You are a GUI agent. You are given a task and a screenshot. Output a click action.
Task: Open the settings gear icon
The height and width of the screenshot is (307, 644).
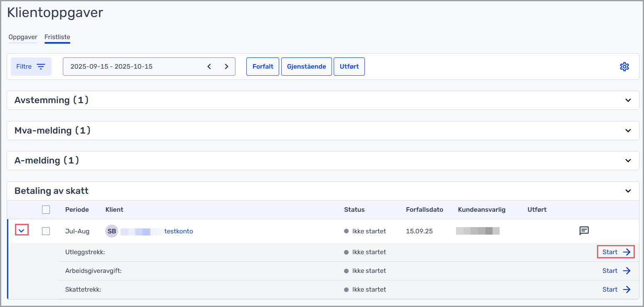pyautogui.click(x=624, y=67)
